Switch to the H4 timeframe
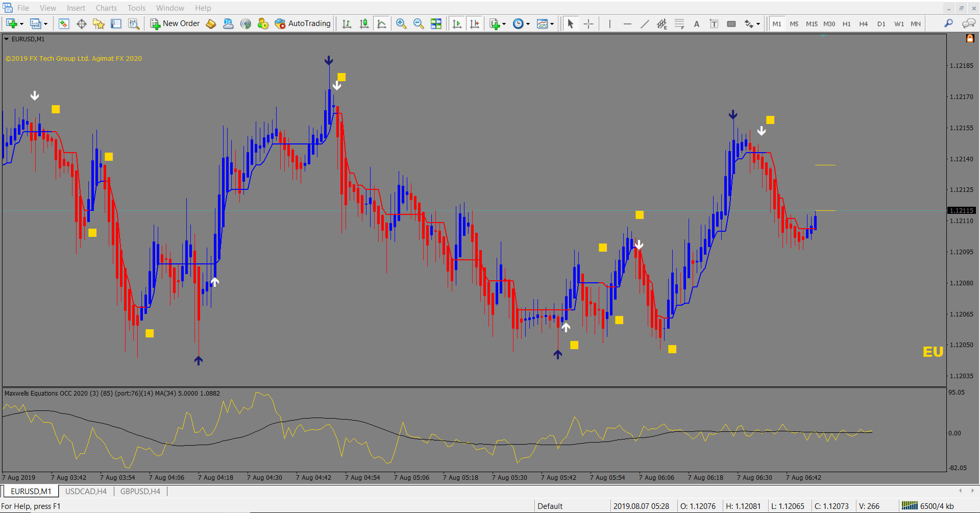The height and width of the screenshot is (513, 980). point(864,23)
